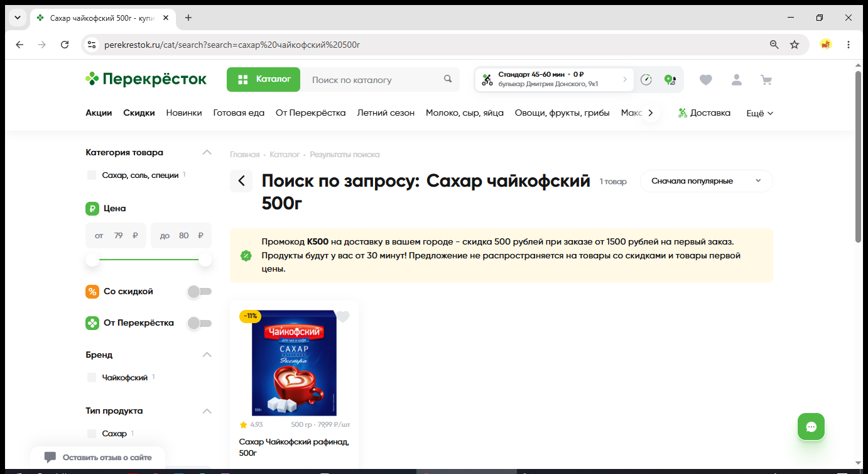The height and width of the screenshot is (474, 868).
Task: Click the bicycle courier delivery icon
Action: pos(487,80)
